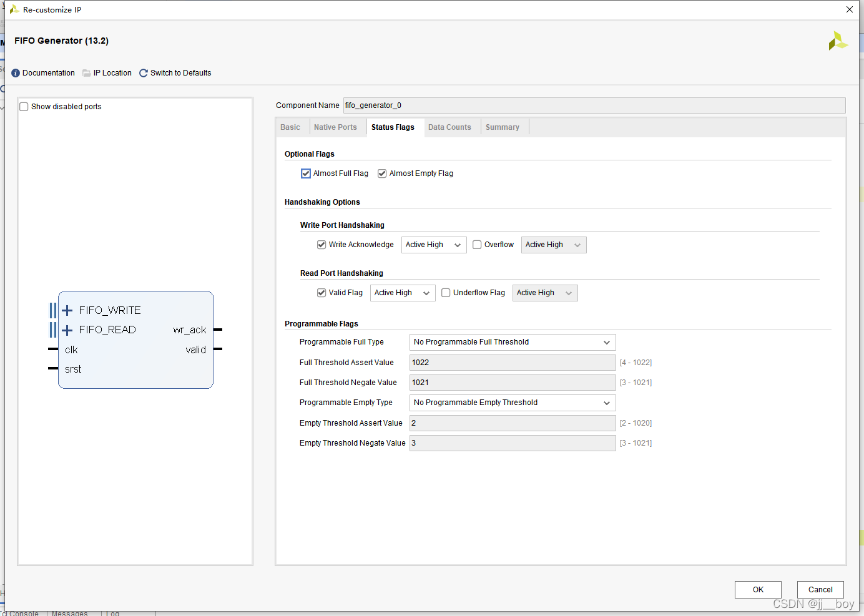Open Underflow Flag Active High dropdown
Viewport: 864px width, 616px height.
(545, 293)
